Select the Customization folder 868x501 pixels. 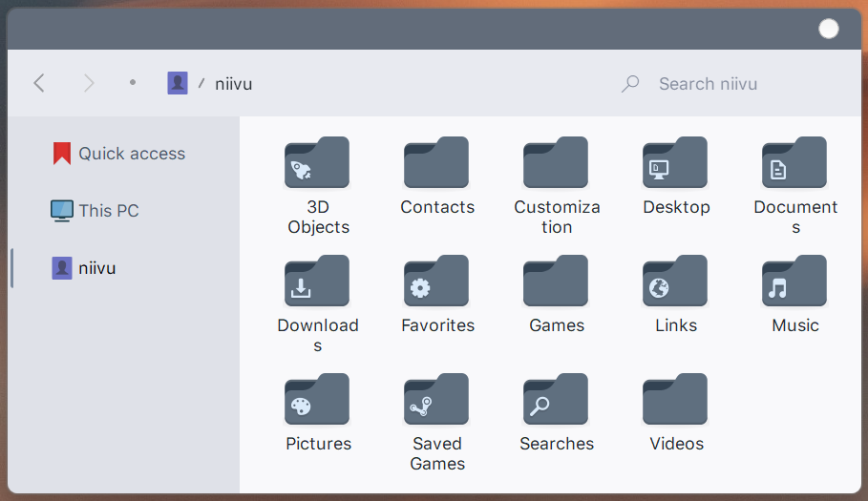pyautogui.click(x=556, y=164)
